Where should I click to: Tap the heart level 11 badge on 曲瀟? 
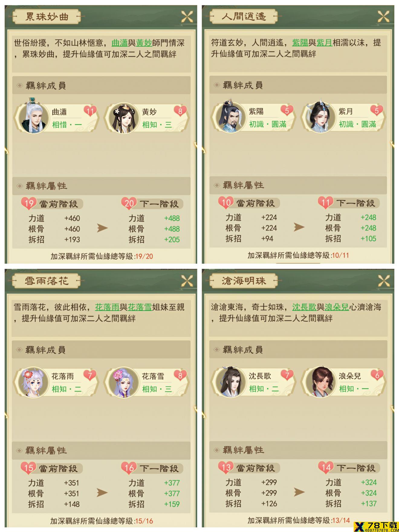pos(90,111)
